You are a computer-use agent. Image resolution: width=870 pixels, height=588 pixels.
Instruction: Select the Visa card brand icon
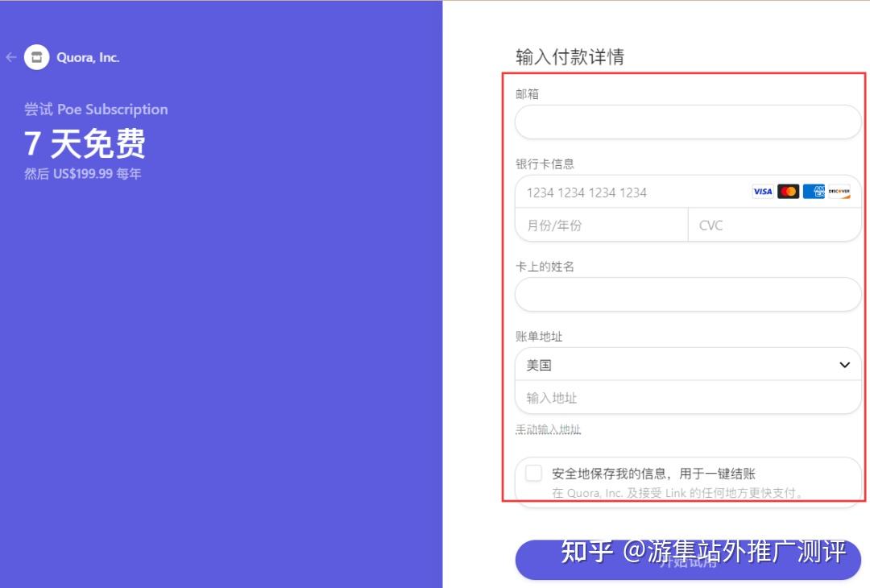click(761, 191)
